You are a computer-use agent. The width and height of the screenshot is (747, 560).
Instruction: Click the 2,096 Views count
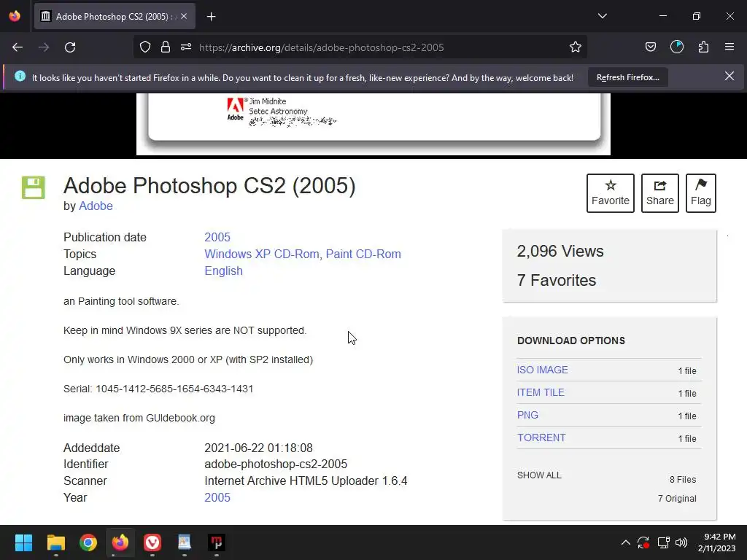pyautogui.click(x=560, y=252)
